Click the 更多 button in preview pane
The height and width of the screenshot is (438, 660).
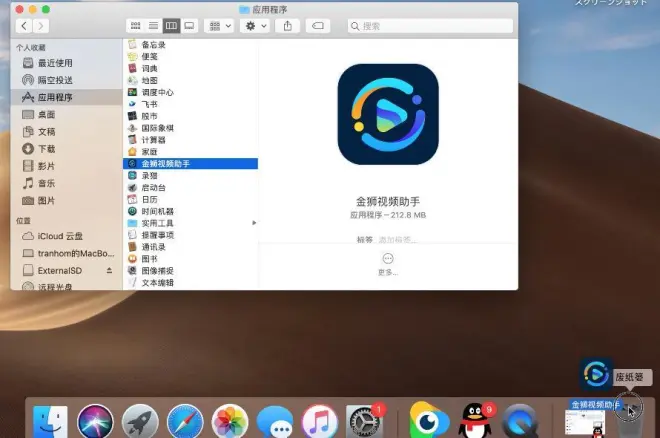point(388,264)
